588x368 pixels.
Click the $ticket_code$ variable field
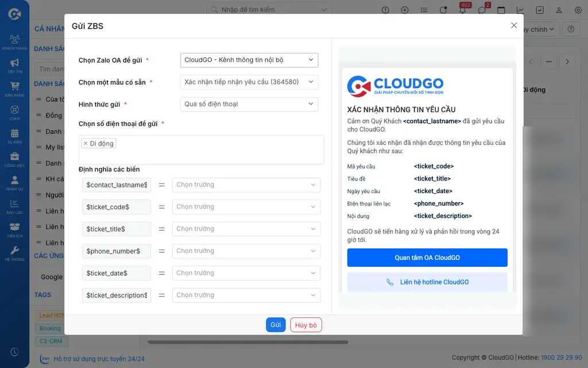(117, 207)
